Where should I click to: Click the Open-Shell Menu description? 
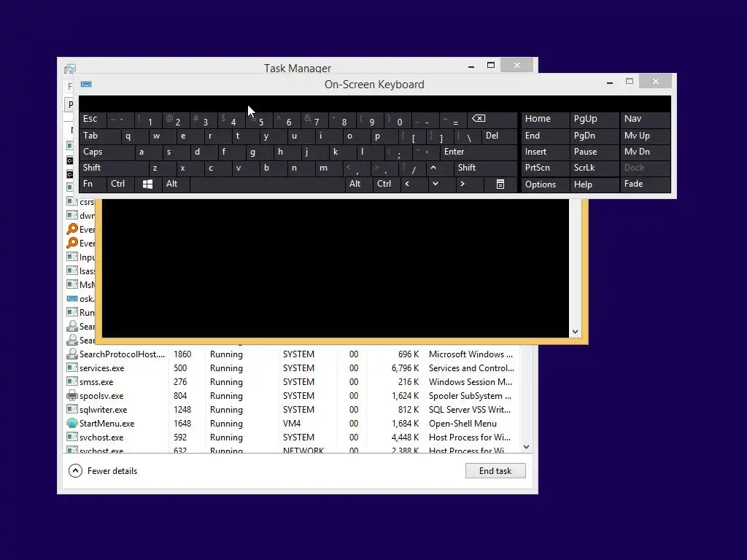(462, 424)
